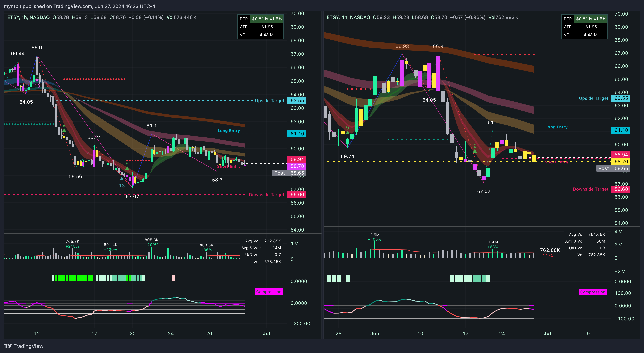This screenshot has height=353, width=644.
Task: Click Post price tag on 4h chart axis
Action: click(x=603, y=168)
